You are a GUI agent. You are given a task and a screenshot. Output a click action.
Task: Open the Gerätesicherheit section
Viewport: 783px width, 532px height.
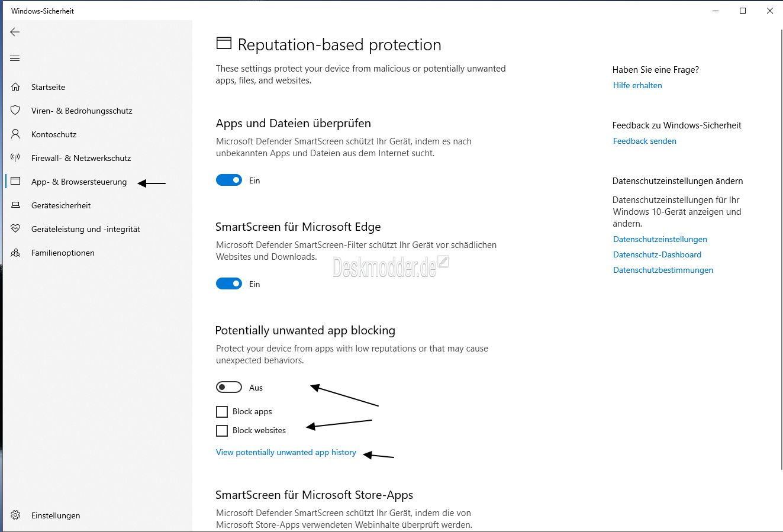click(61, 205)
